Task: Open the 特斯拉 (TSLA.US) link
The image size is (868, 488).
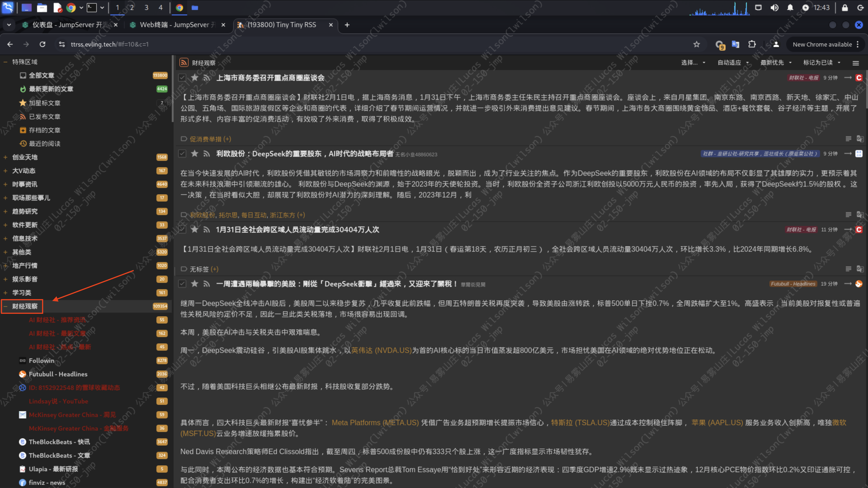Action: pos(580,423)
